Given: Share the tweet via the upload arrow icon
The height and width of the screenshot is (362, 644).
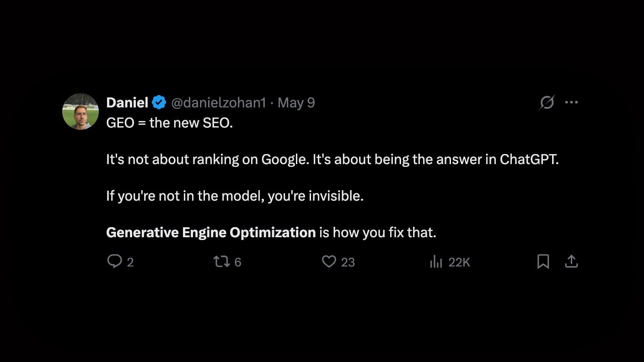Looking at the screenshot, I should [571, 261].
